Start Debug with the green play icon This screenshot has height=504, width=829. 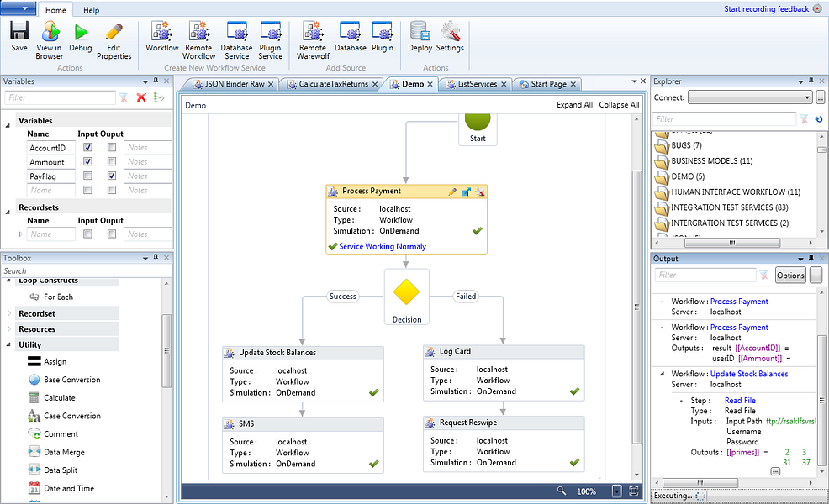[x=81, y=33]
